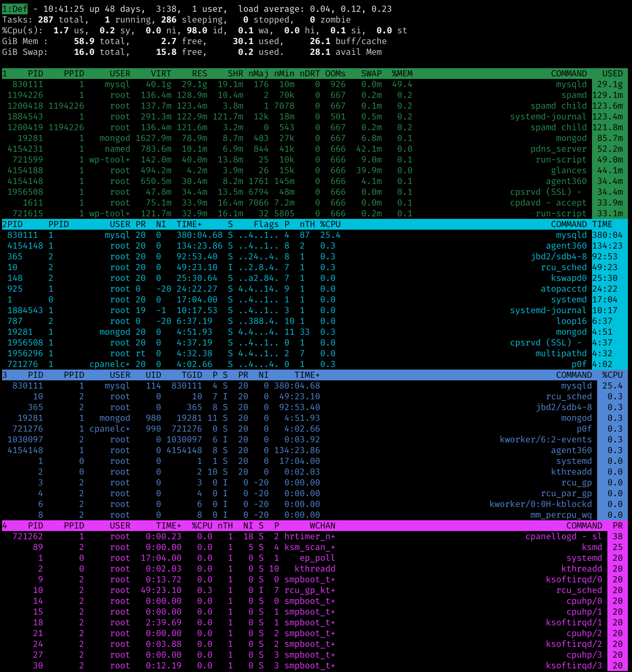Click the '980' UID value of mongod
Image resolution: width=632 pixels, height=672 pixels.
(153, 418)
